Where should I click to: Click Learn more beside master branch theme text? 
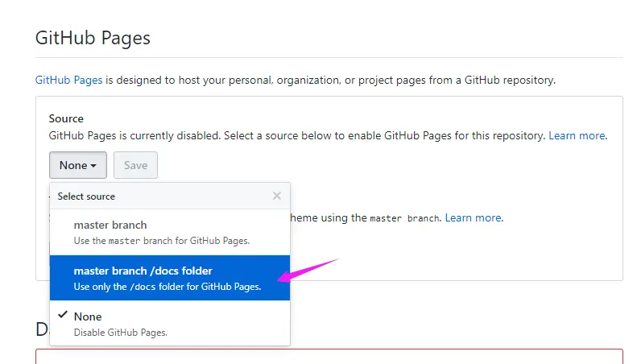click(474, 217)
